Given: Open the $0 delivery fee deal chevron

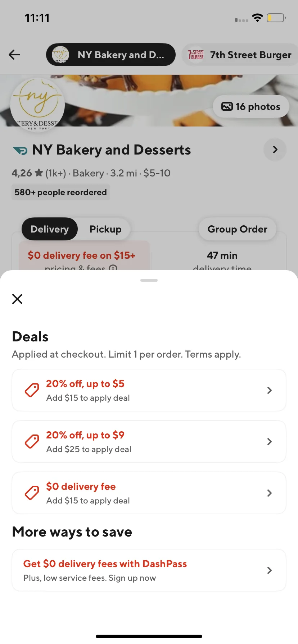Looking at the screenshot, I should click(x=269, y=493).
